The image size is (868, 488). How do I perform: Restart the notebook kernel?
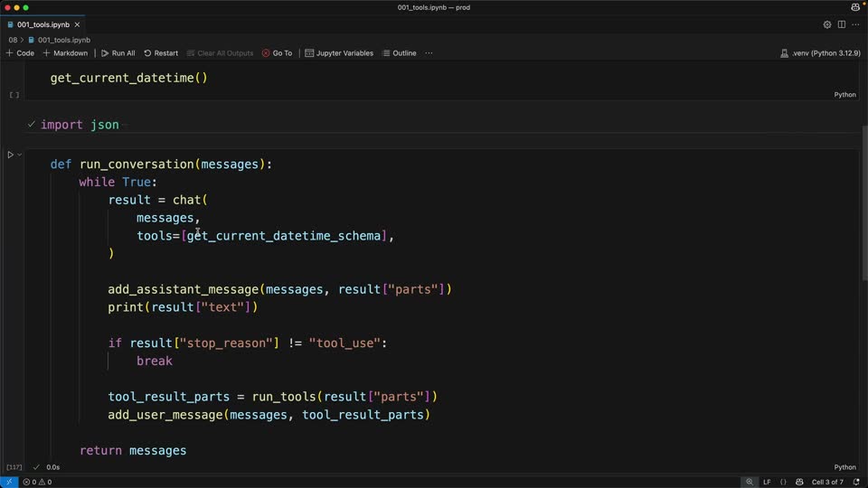click(161, 53)
